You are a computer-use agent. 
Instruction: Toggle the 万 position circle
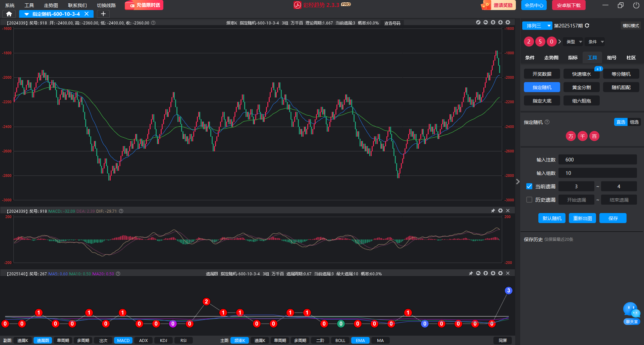click(x=571, y=136)
